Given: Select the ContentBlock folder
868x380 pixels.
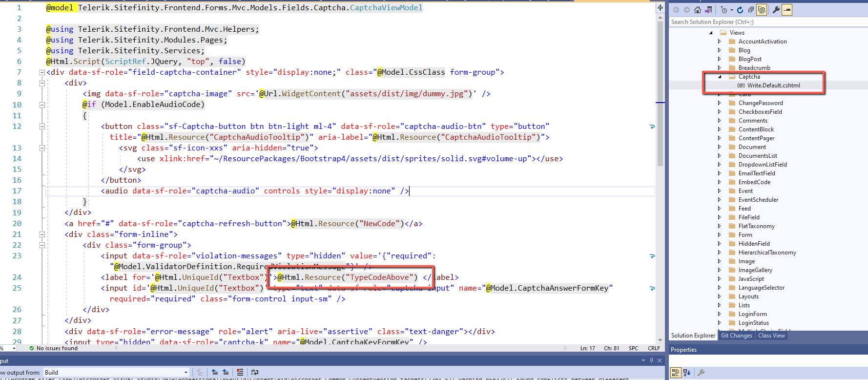Looking at the screenshot, I should [x=756, y=129].
